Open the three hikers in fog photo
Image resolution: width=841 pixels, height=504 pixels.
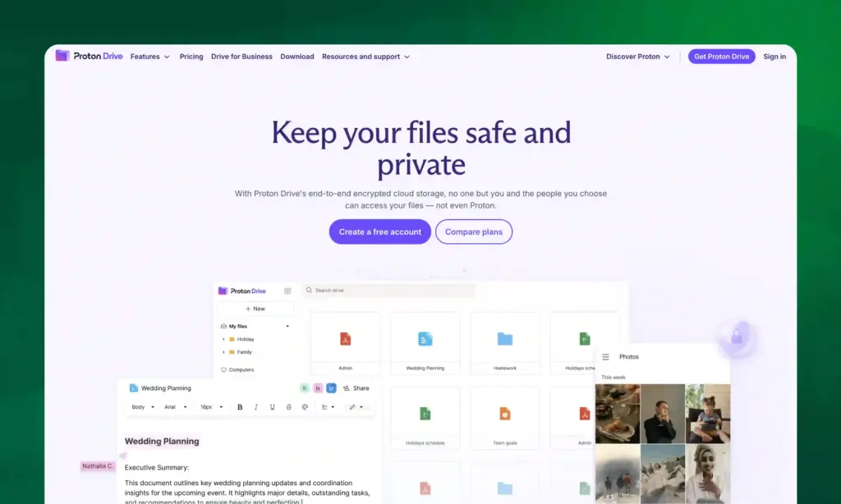618,474
